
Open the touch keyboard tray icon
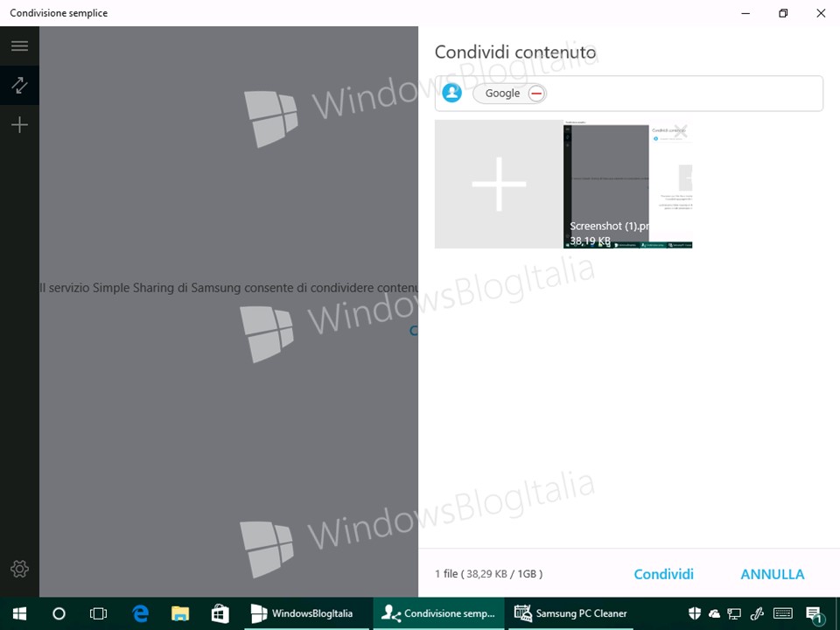783,613
